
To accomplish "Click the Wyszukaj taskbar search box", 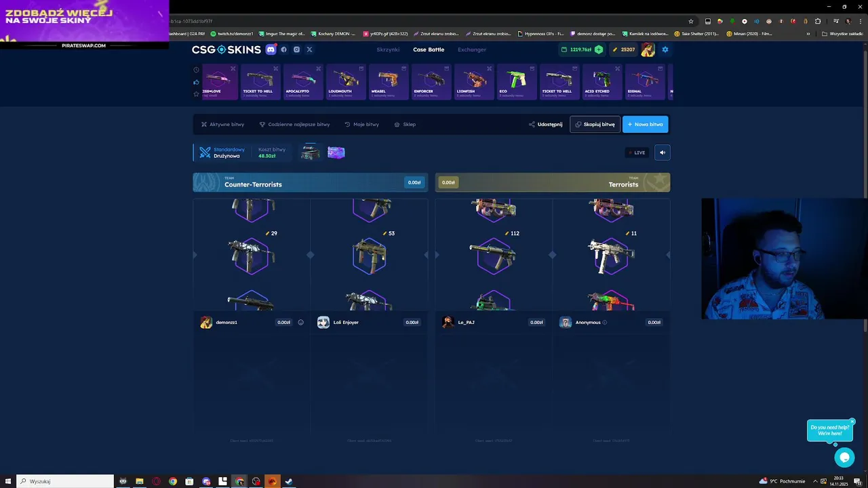I will tap(65, 481).
